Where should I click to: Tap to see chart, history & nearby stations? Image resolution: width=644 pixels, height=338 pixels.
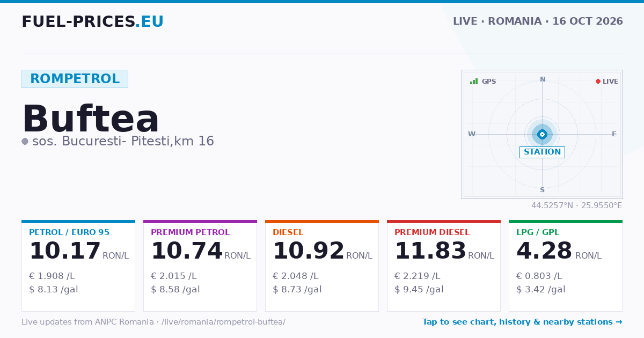(x=522, y=322)
